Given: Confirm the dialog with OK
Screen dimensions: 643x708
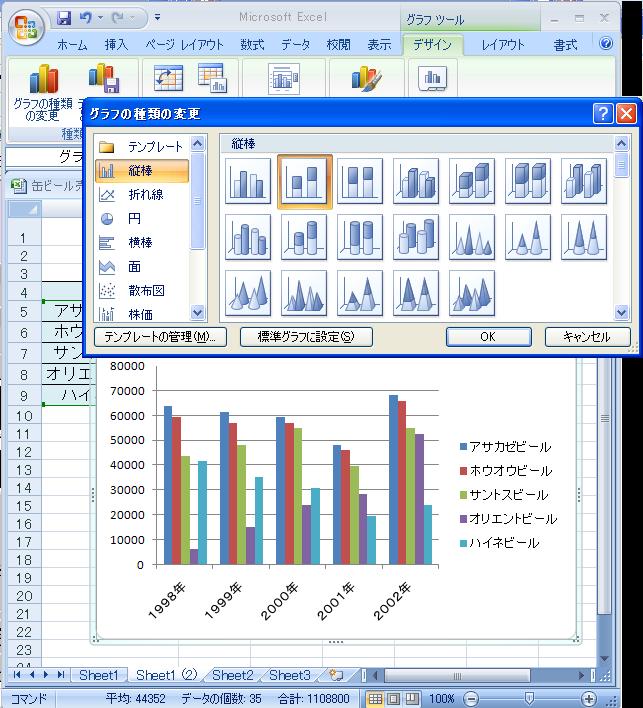Looking at the screenshot, I should (488, 337).
